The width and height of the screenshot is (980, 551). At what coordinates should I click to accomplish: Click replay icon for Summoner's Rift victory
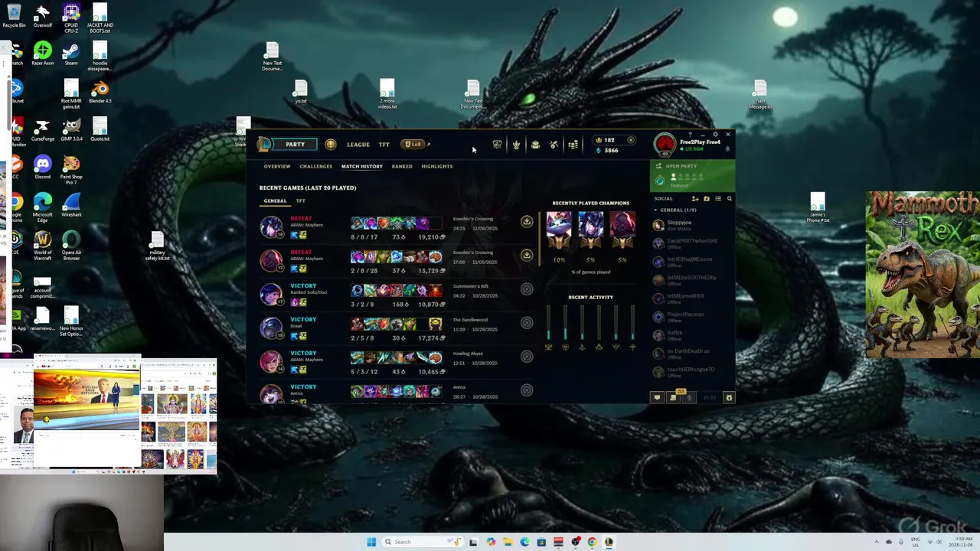click(x=527, y=289)
